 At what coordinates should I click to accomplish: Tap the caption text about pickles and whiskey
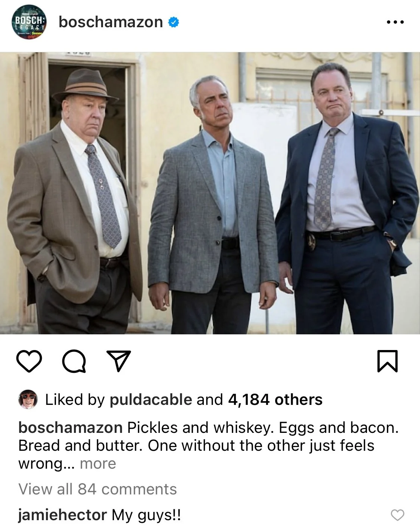(x=209, y=446)
